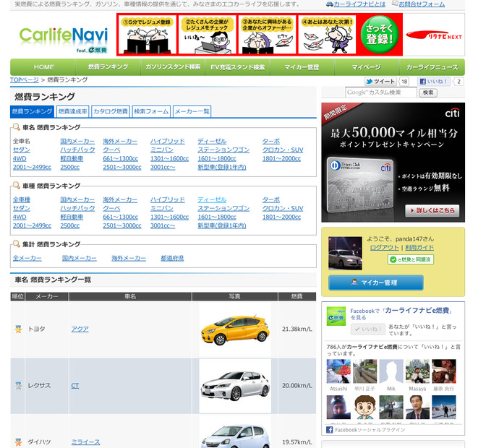Click the gold medal icon in トヨタ row

(x=18, y=329)
